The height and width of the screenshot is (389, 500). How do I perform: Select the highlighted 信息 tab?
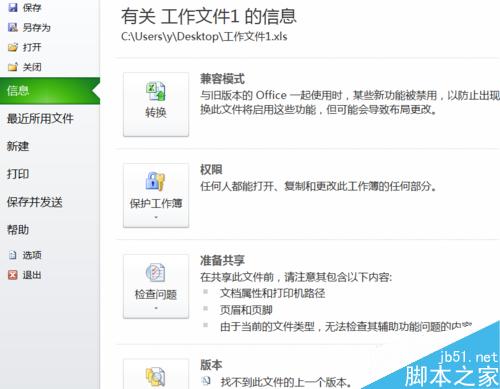coord(50,91)
